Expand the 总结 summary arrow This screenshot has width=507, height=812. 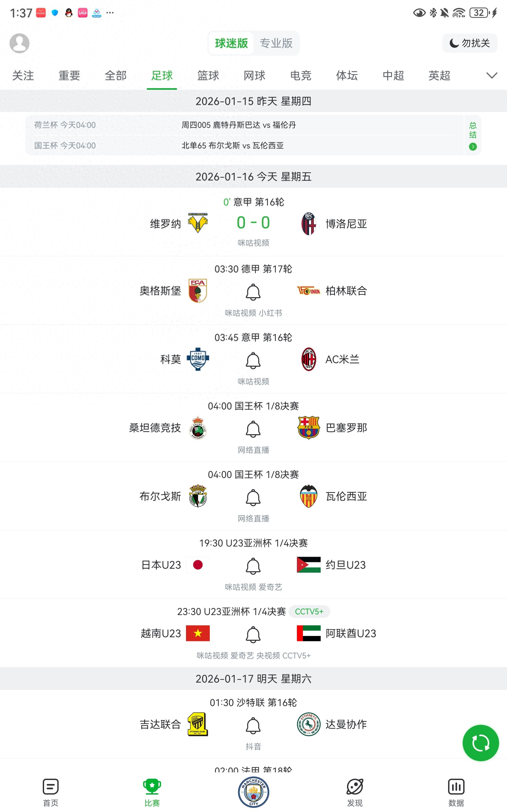pos(473,146)
